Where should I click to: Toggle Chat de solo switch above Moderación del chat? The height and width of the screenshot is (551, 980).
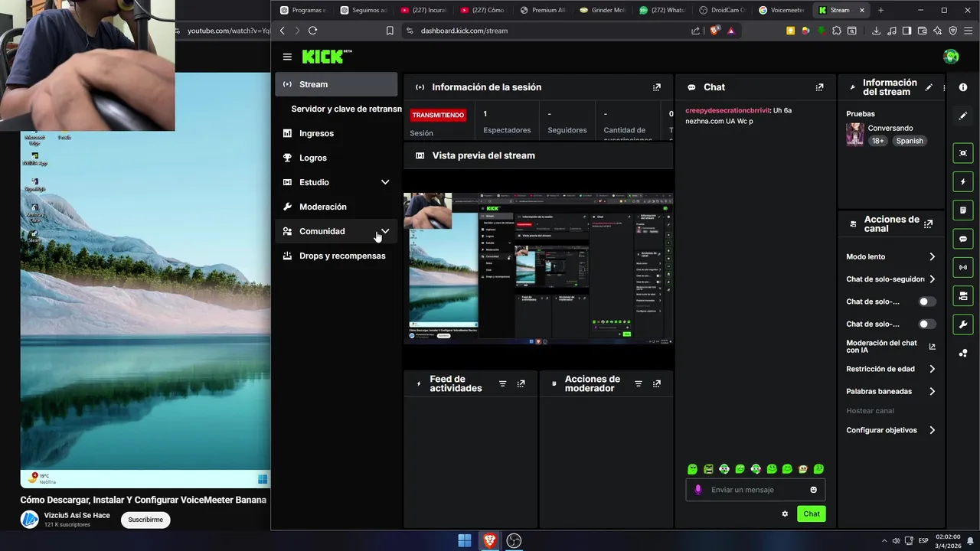point(927,324)
